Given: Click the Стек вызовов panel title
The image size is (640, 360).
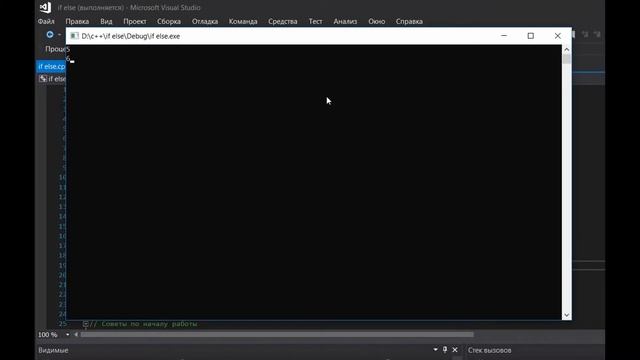Looking at the screenshot, I should tap(489, 350).
